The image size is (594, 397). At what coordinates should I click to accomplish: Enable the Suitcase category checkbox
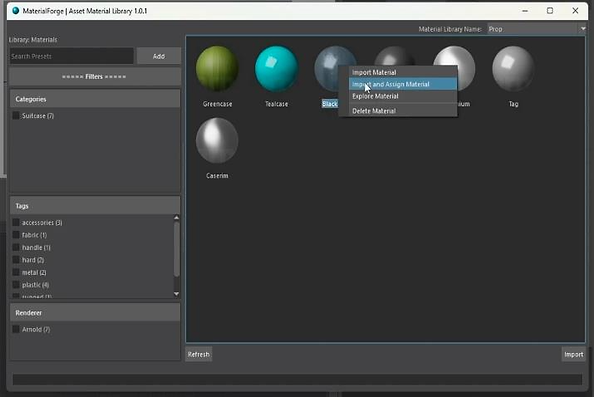pyautogui.click(x=16, y=116)
